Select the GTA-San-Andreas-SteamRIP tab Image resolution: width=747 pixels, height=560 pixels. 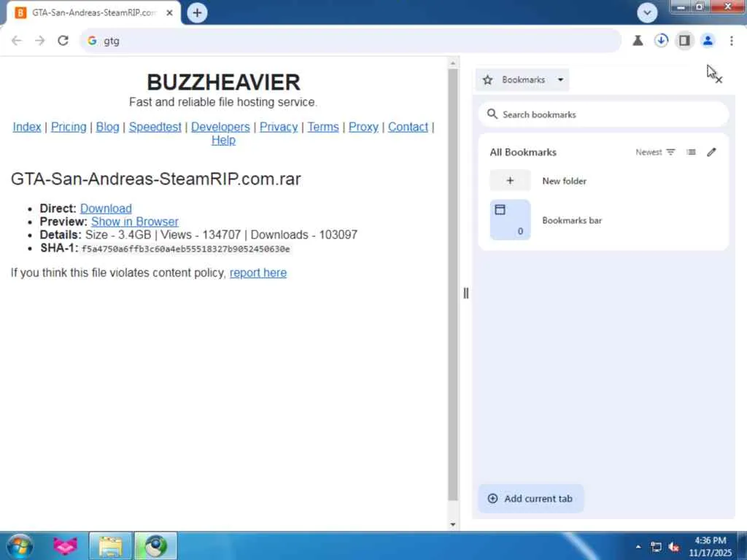coord(94,13)
